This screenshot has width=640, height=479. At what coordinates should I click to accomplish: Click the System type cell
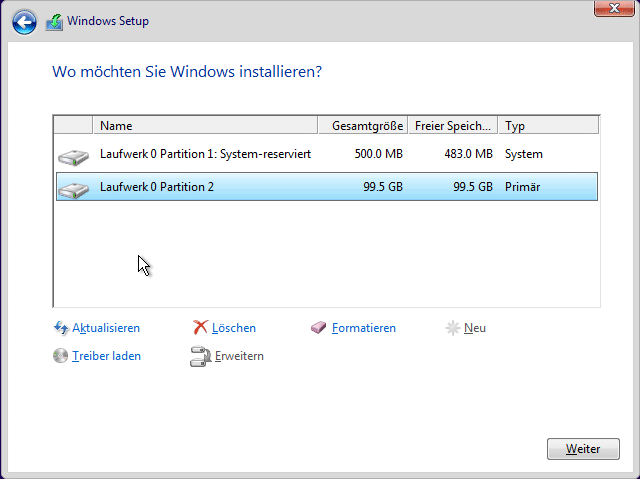tap(524, 154)
